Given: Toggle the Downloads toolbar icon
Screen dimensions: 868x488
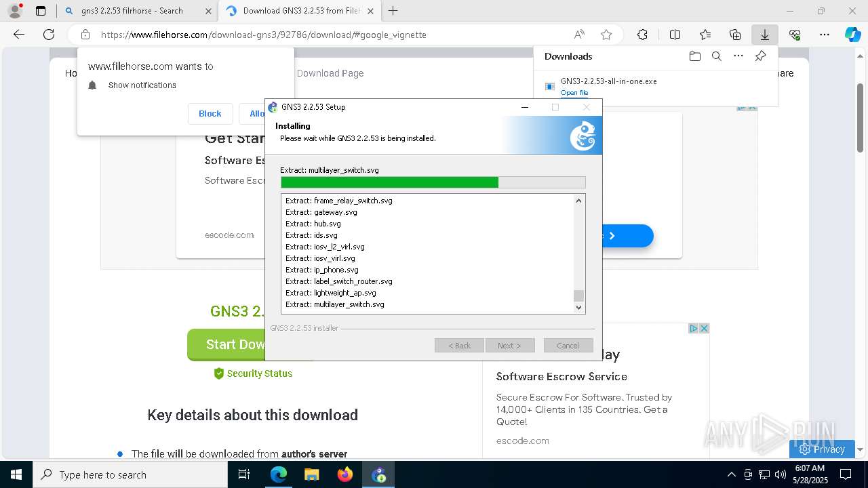Looking at the screenshot, I should 765,35.
